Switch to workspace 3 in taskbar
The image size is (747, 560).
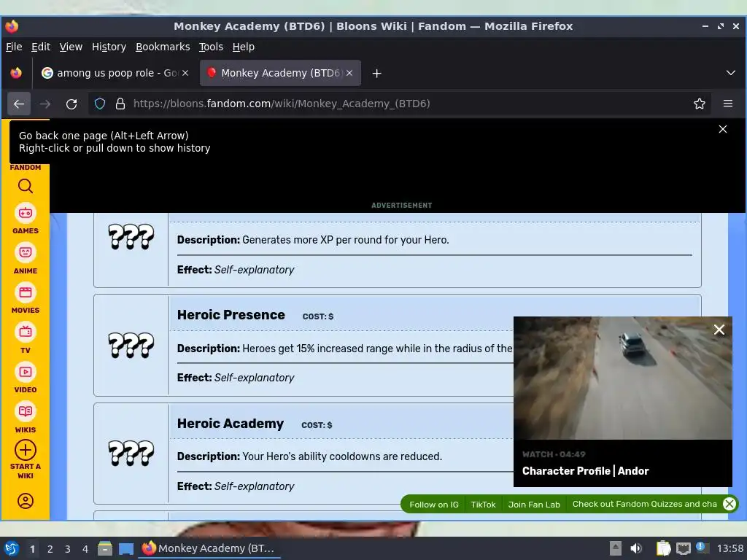pyautogui.click(x=67, y=549)
